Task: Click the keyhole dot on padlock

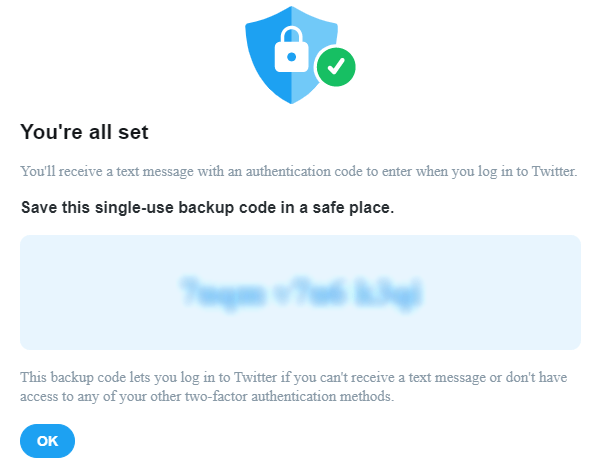Action: 291,57
